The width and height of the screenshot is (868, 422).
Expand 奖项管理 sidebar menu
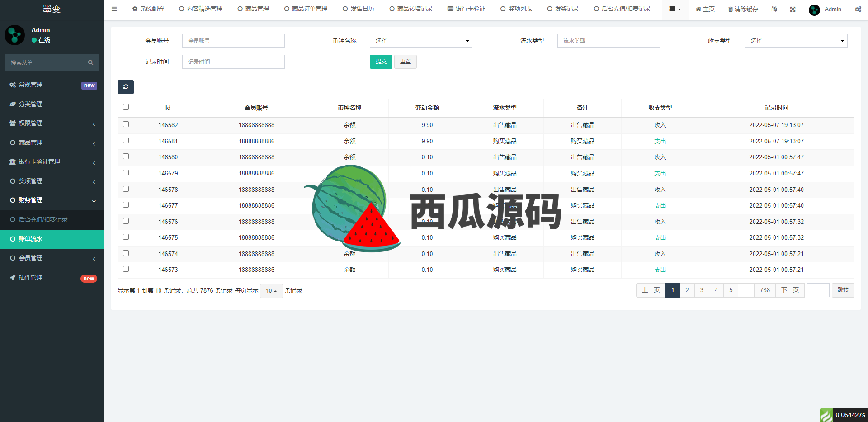coord(52,181)
